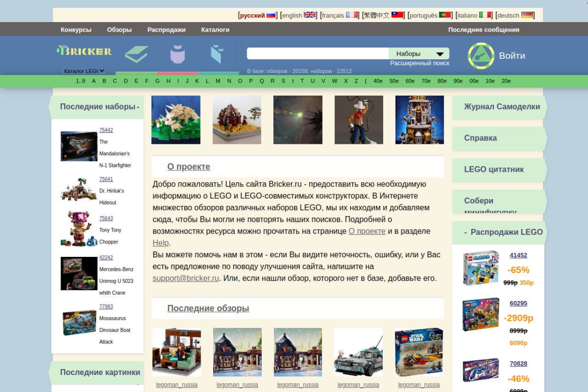Collapse the Распродажи LEGO panel

coord(465,233)
